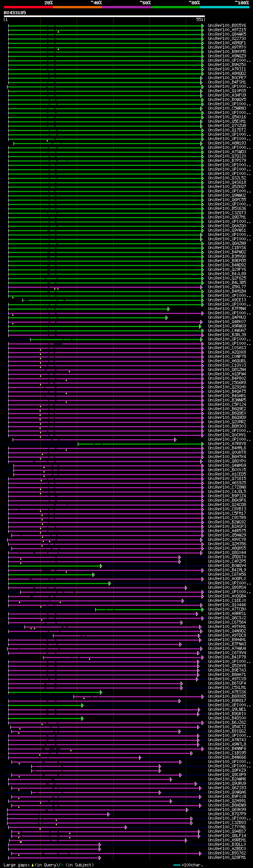Click the cyan ~100% legend color bar
253x868 pixels.
[x=225, y=7]
